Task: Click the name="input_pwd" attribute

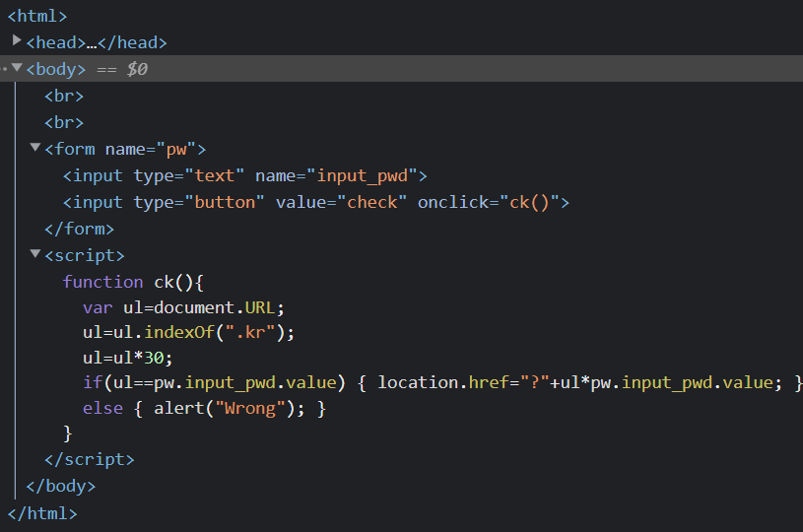Action: point(336,176)
